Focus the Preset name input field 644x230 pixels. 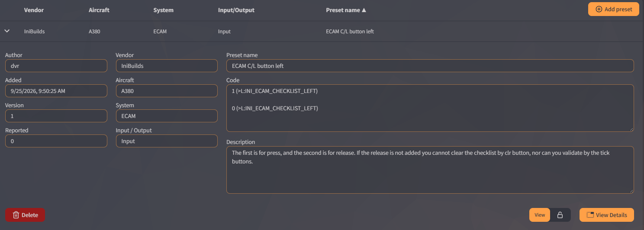(430, 66)
